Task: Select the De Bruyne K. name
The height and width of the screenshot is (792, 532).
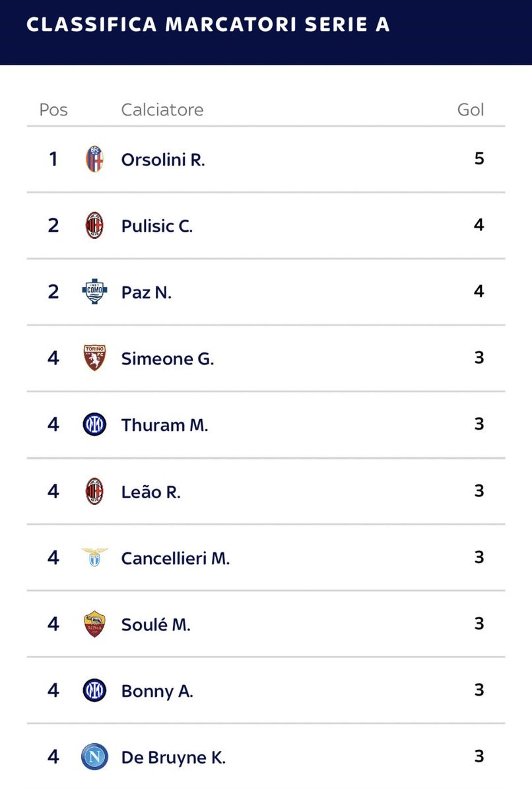Action: pos(174,758)
